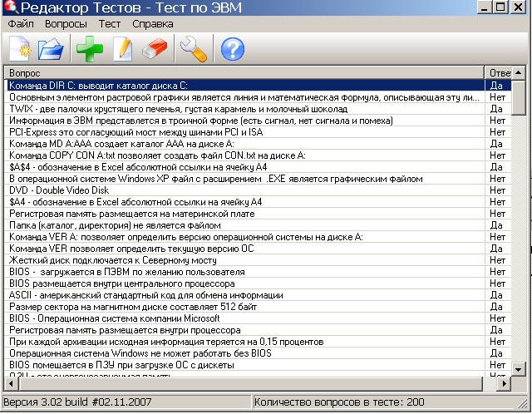Select 'Регистровая память размещается на материнской плате'
Screen dimensions: 532x414
tap(258, 214)
